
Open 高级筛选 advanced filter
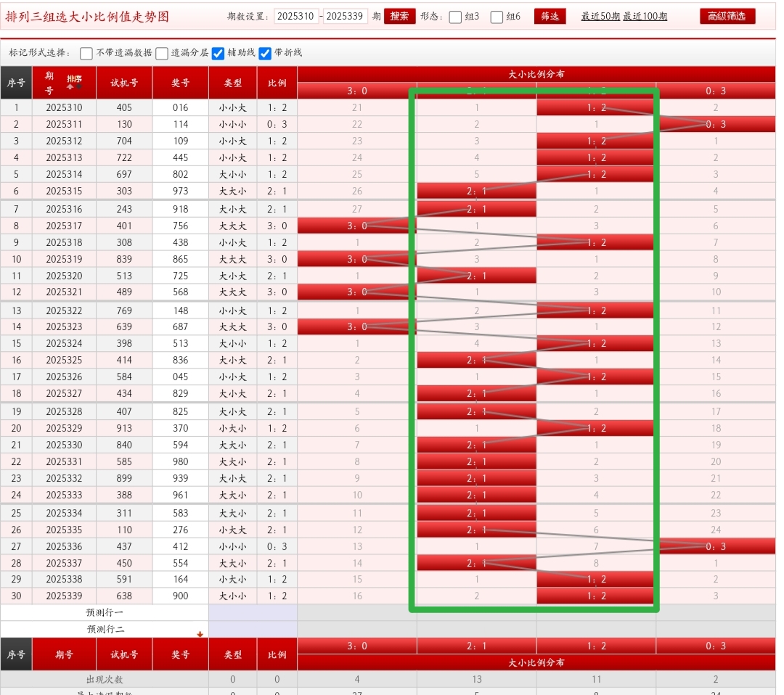[727, 16]
